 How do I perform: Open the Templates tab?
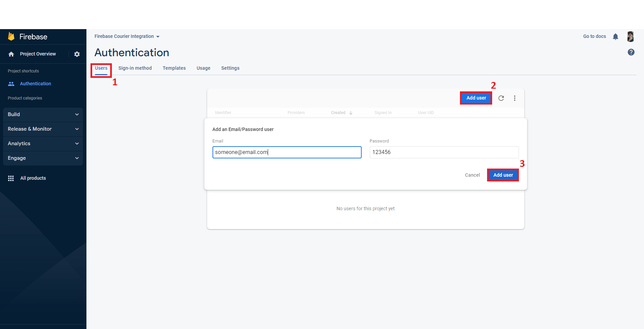(174, 68)
